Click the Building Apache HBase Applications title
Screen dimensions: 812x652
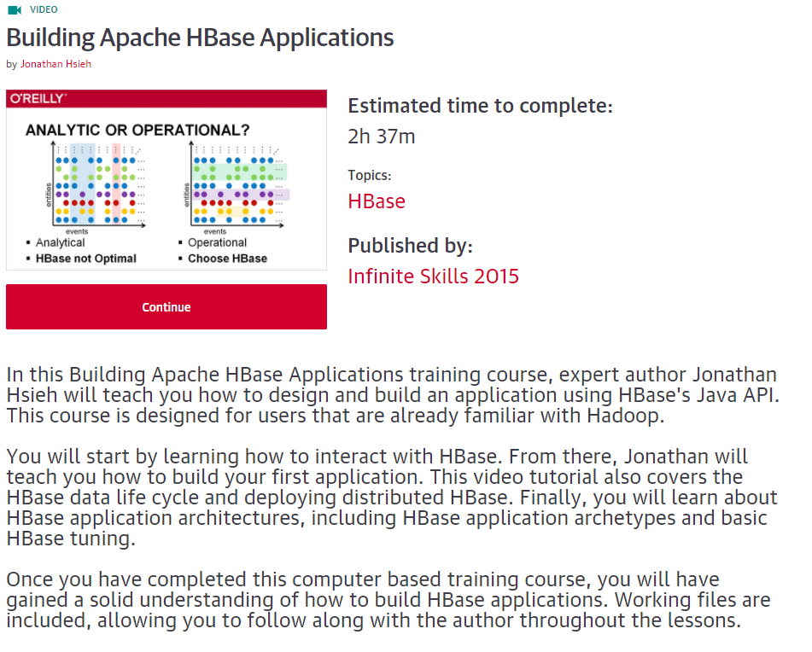[x=200, y=38]
